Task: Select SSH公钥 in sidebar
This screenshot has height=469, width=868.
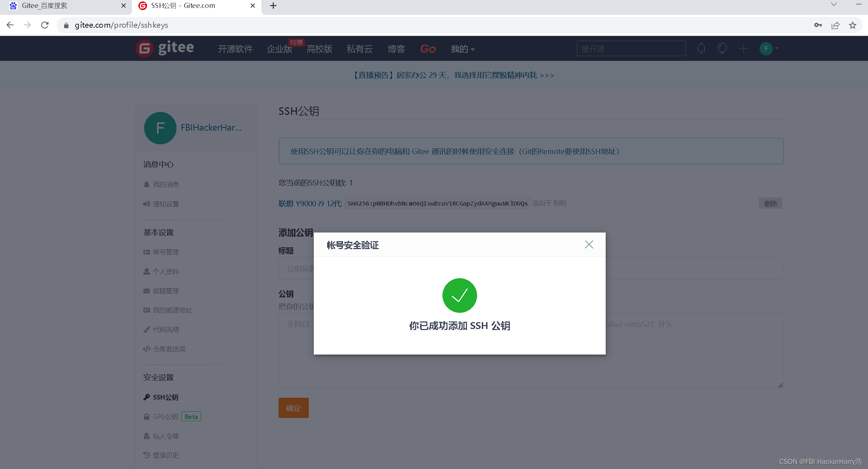Action: coord(161,397)
